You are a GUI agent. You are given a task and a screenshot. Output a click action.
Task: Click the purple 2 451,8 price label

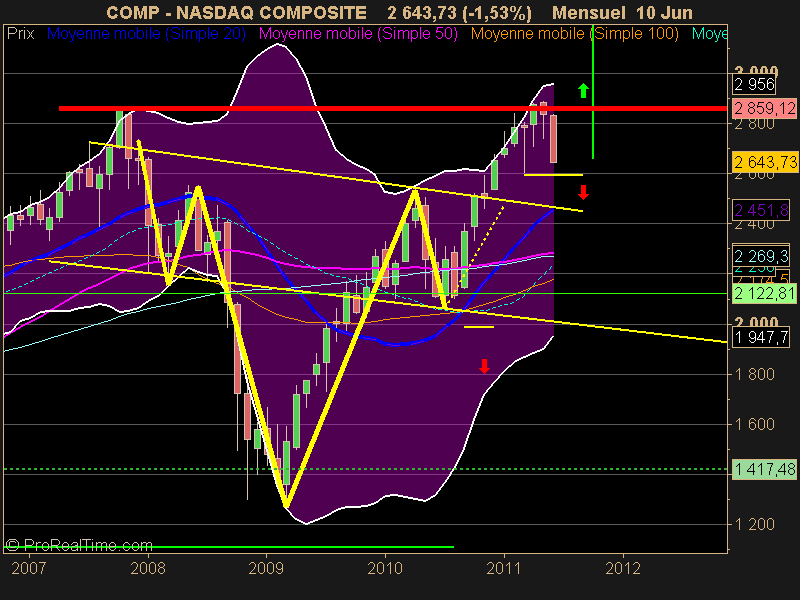coord(761,210)
